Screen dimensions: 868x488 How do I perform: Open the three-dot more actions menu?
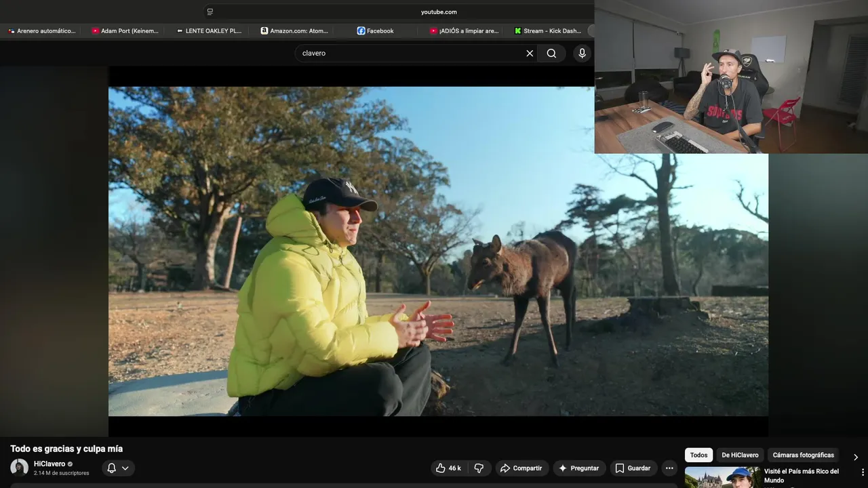pyautogui.click(x=669, y=468)
